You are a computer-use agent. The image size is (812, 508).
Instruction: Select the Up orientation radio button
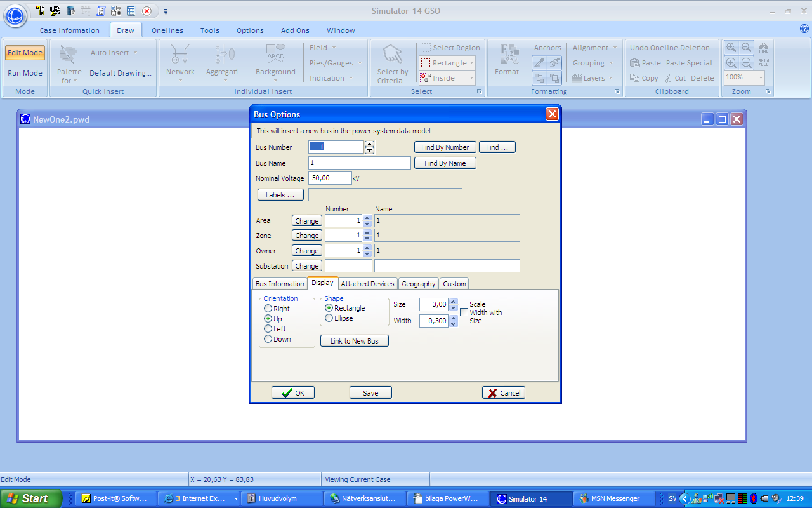(268, 319)
